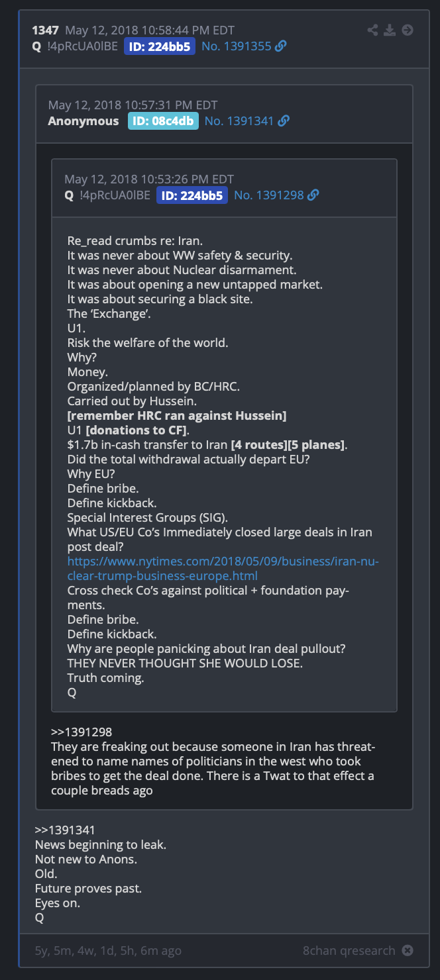Click chain link icon beside No. 1391341
Screen dimensions: 440x980
[x=284, y=121]
